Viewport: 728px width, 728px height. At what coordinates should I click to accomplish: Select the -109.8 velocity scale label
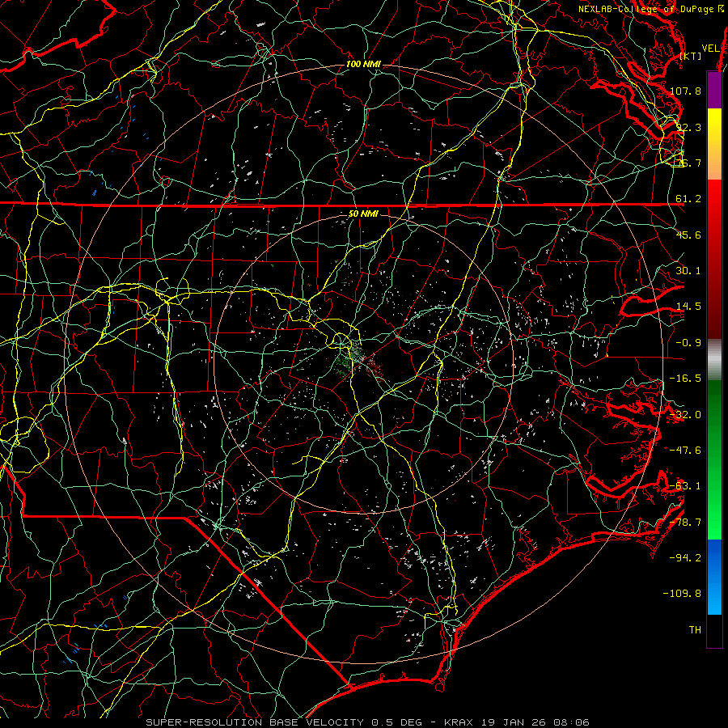pos(682,594)
